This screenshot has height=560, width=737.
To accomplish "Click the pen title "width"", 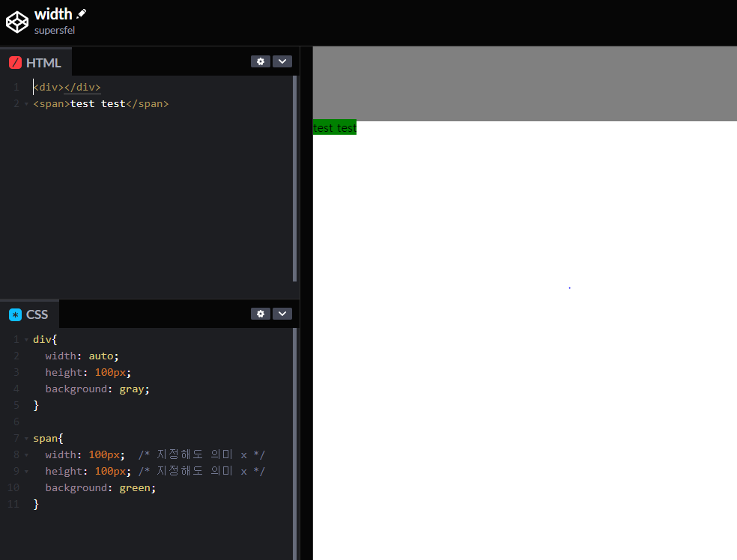I will point(53,14).
